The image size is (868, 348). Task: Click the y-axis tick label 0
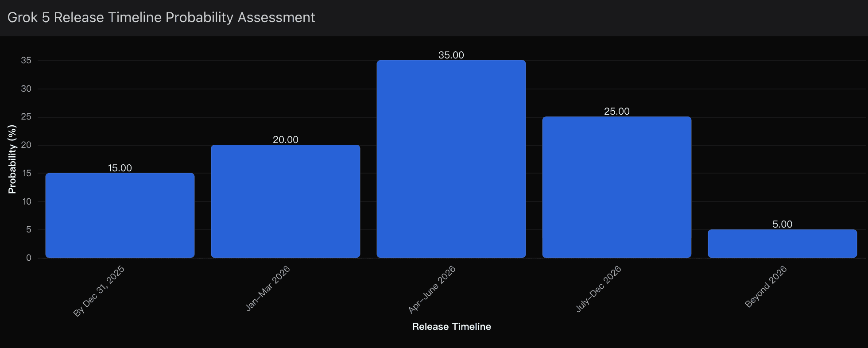pos(29,258)
